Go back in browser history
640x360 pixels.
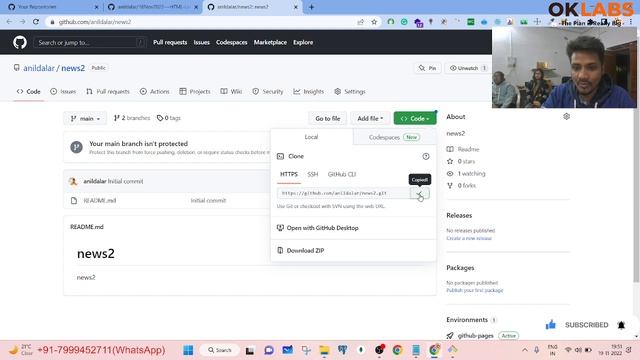[9, 22]
